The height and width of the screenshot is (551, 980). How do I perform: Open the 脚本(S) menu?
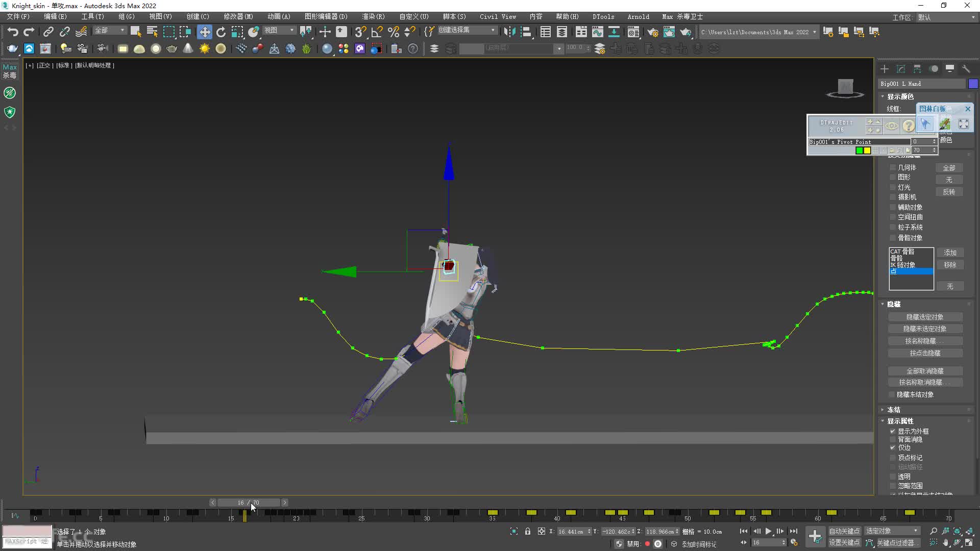coord(454,17)
